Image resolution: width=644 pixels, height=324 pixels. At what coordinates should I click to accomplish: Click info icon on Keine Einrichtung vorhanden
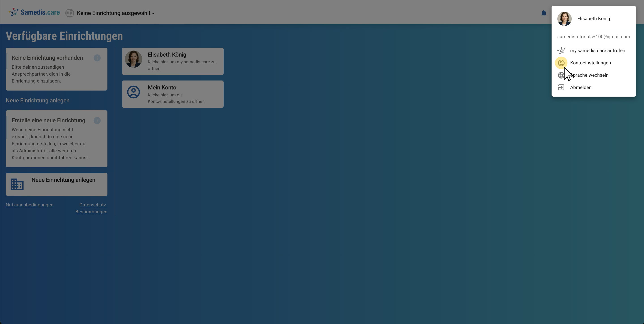click(x=97, y=58)
